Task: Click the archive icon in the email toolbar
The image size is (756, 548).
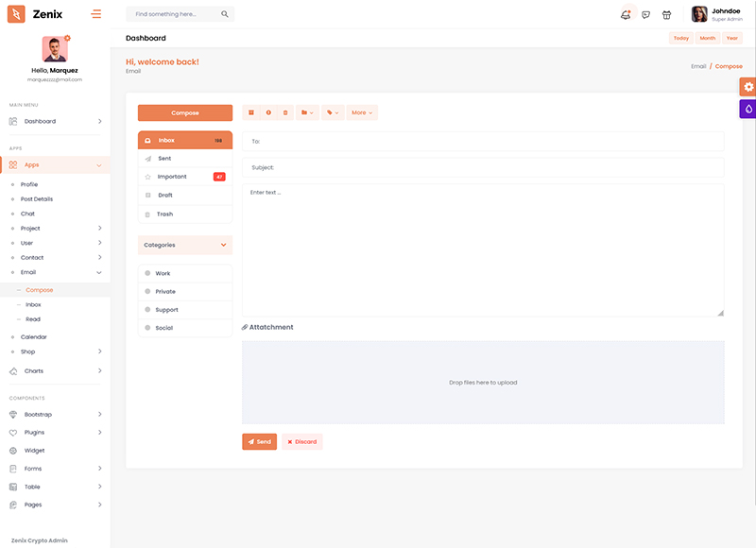Action: tap(251, 112)
